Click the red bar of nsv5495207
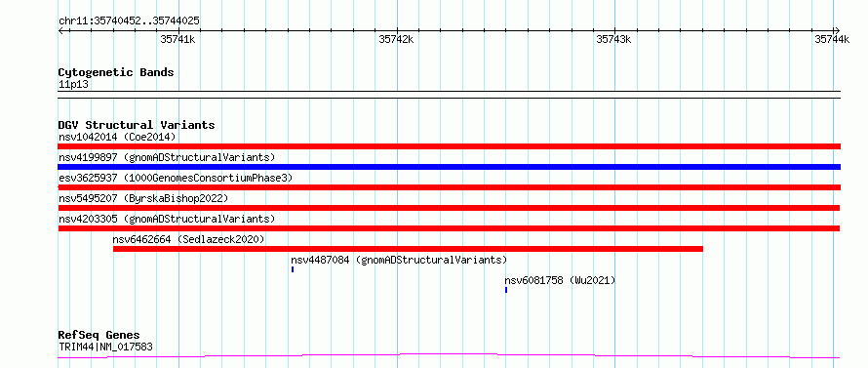868x368 pixels. (x=449, y=208)
